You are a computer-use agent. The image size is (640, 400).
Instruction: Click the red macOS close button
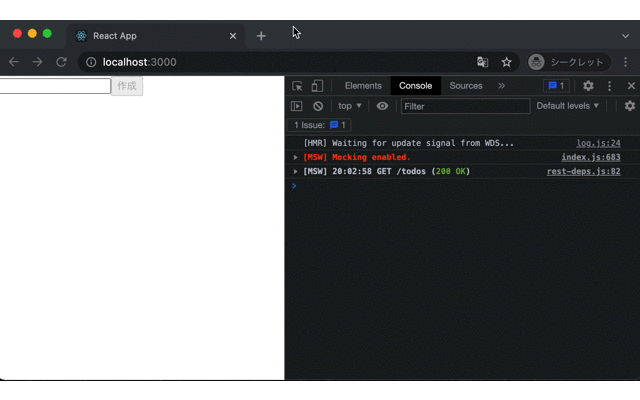coord(17,33)
